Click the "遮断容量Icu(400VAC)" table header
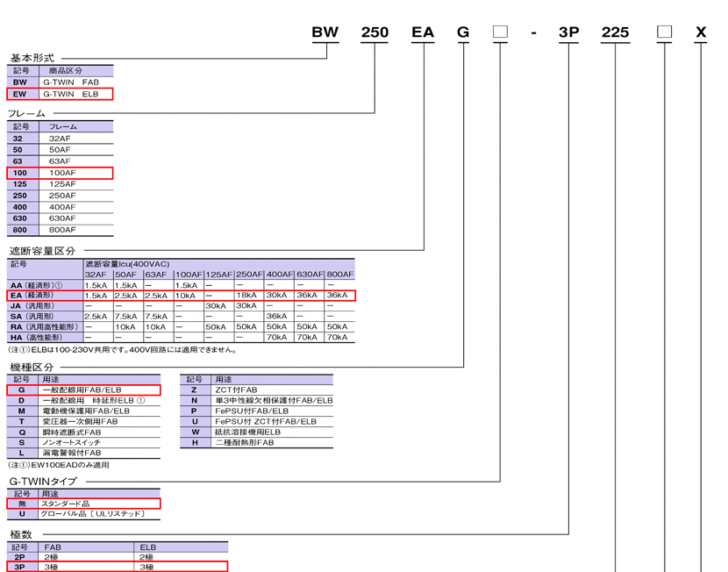728x572 pixels. 127,264
